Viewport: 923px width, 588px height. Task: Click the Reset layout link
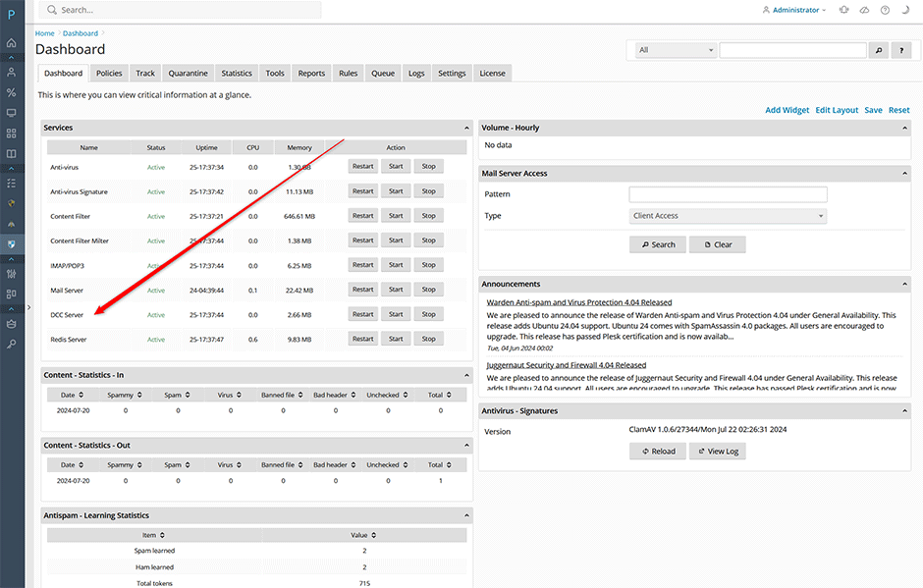point(898,110)
